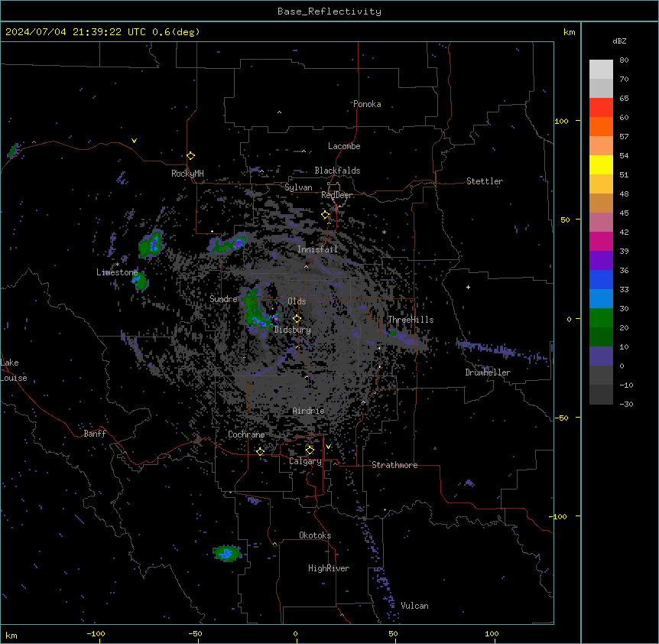Image resolution: width=659 pixels, height=644 pixels.
Task: Pick the yellow 51-54 dBZ legend swatch
Action: point(601,164)
